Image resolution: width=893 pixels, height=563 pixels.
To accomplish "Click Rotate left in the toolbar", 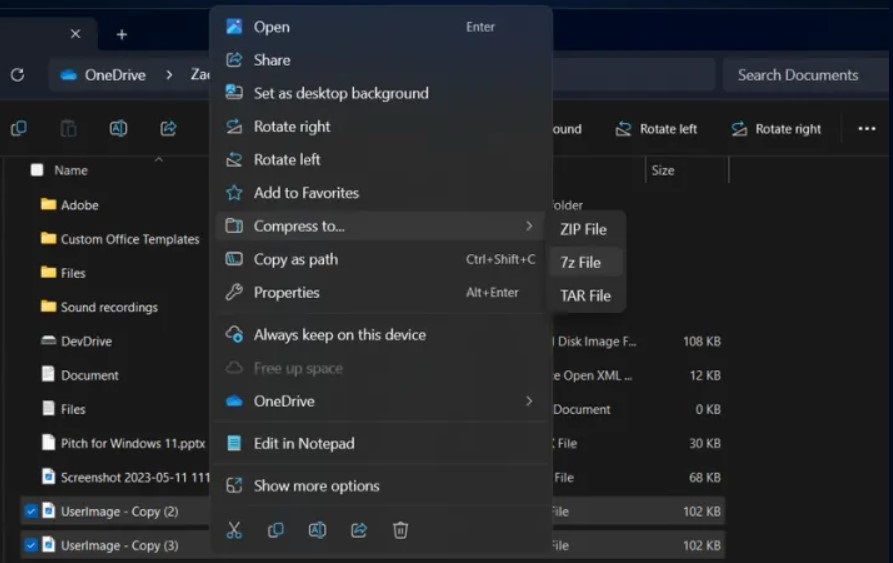I will click(x=656, y=129).
